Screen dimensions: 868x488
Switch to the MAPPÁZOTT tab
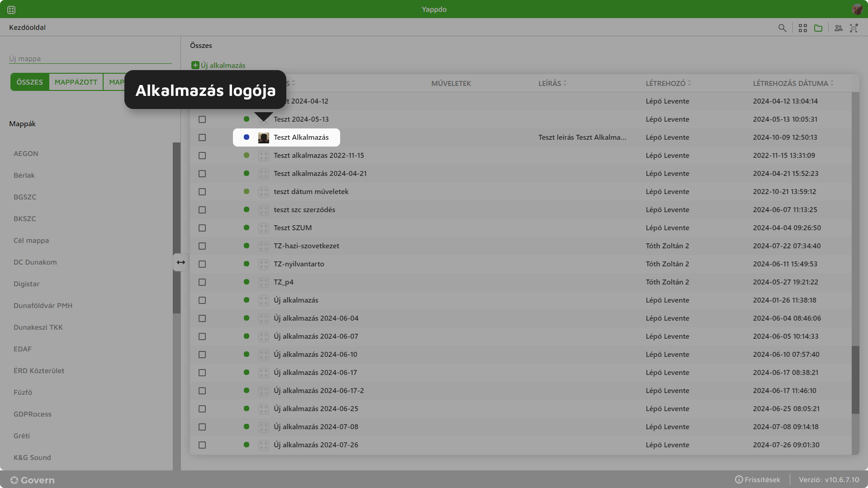[x=76, y=82]
